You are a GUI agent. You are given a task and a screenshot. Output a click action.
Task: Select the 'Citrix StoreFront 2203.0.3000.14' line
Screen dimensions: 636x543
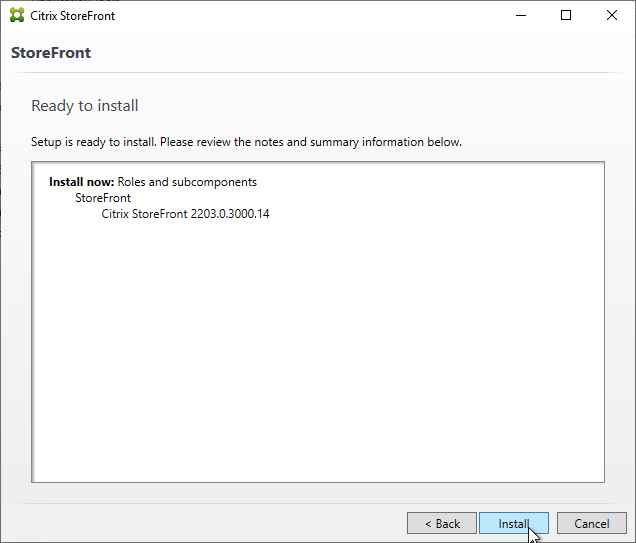click(x=185, y=214)
